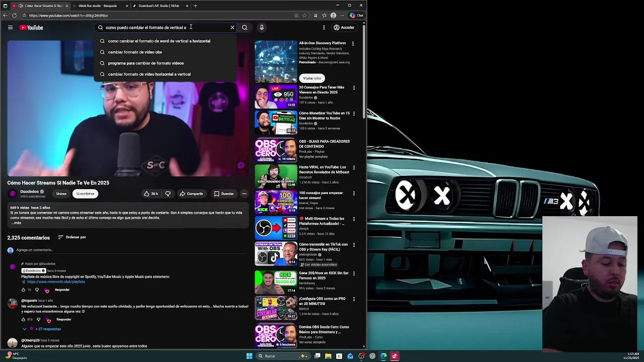Like the @togasate comment with 816 likes

pos(23,319)
